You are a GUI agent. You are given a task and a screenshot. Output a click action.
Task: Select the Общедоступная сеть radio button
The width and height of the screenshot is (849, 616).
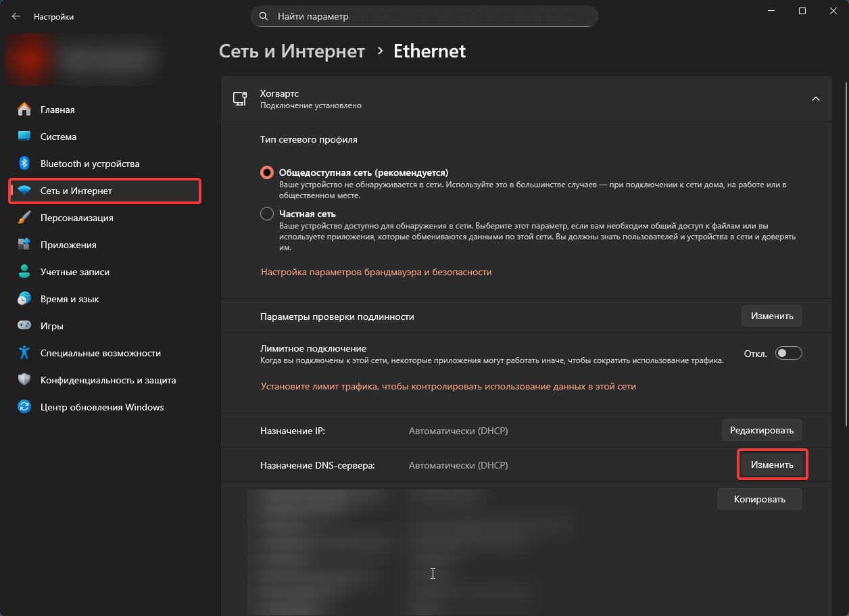click(x=267, y=172)
